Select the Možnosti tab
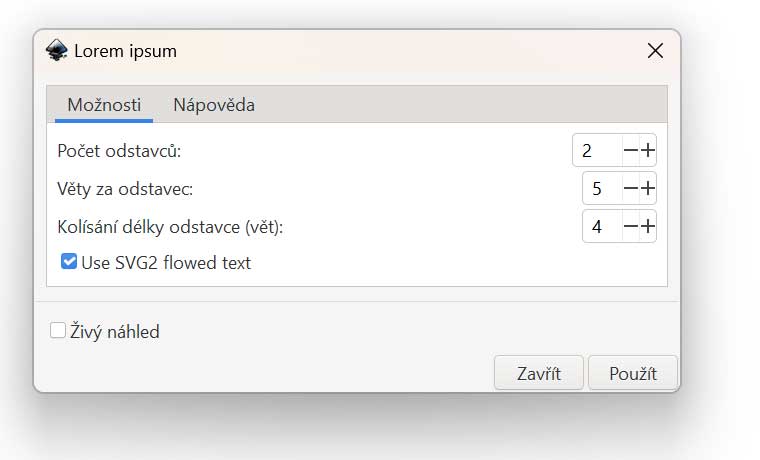The width and height of the screenshot is (760, 460). pos(104,105)
